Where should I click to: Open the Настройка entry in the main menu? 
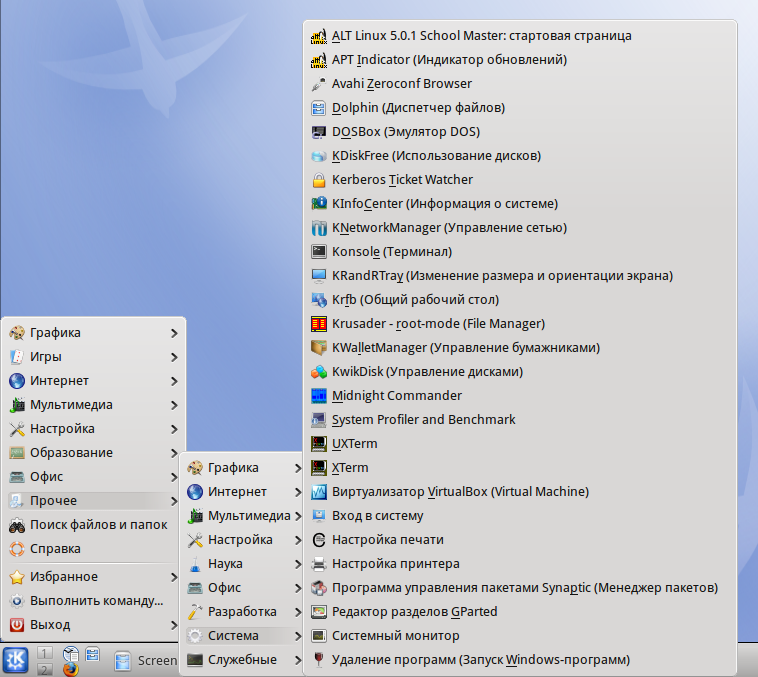point(94,429)
